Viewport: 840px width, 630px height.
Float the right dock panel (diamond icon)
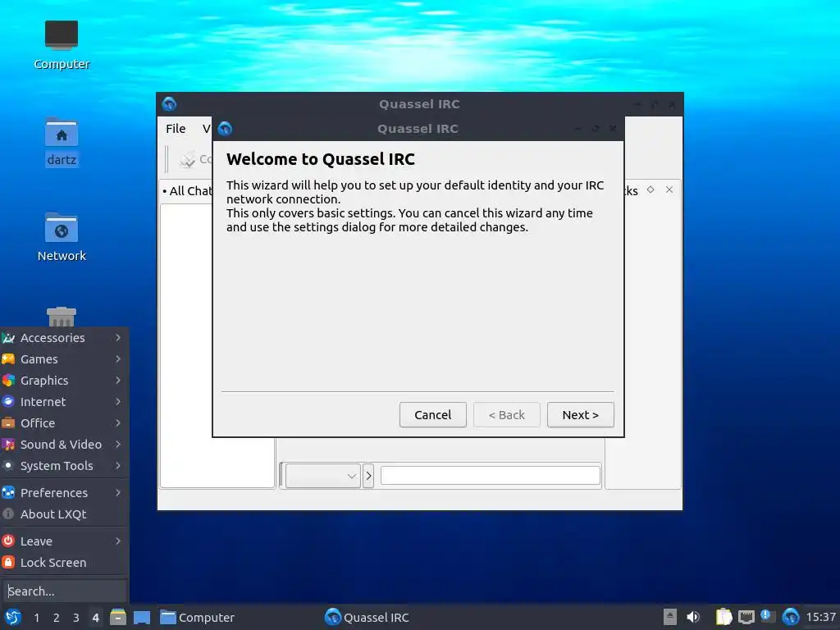pos(651,189)
